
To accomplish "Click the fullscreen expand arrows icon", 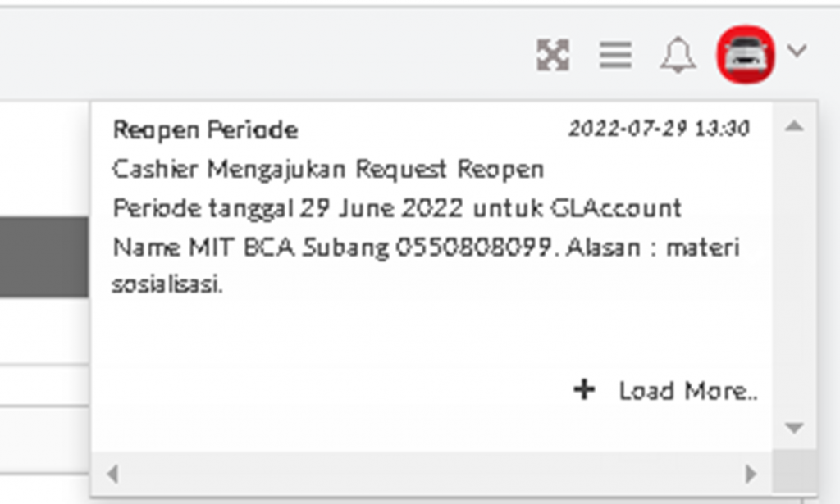I will pyautogui.click(x=553, y=55).
